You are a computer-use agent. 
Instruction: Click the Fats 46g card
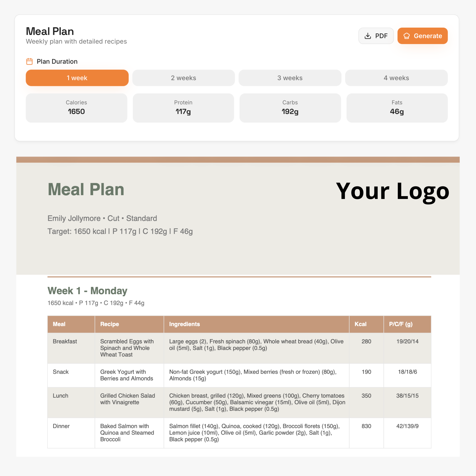pyautogui.click(x=397, y=108)
